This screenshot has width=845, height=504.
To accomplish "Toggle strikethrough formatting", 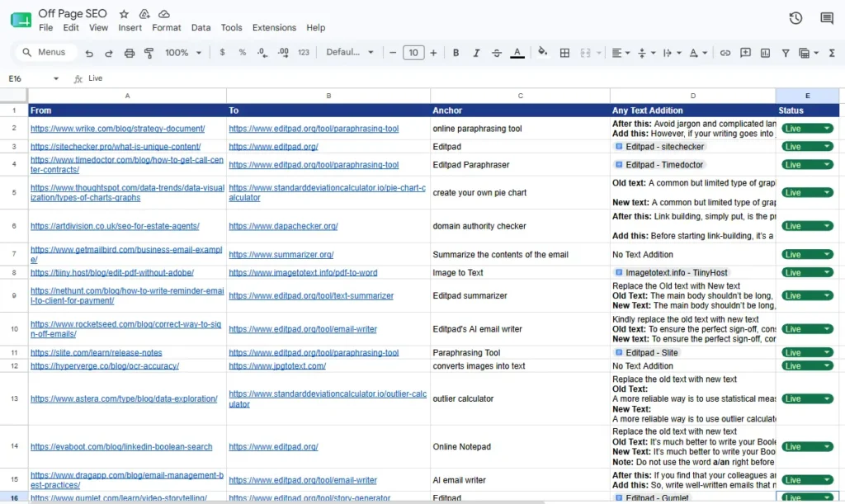I will (496, 52).
